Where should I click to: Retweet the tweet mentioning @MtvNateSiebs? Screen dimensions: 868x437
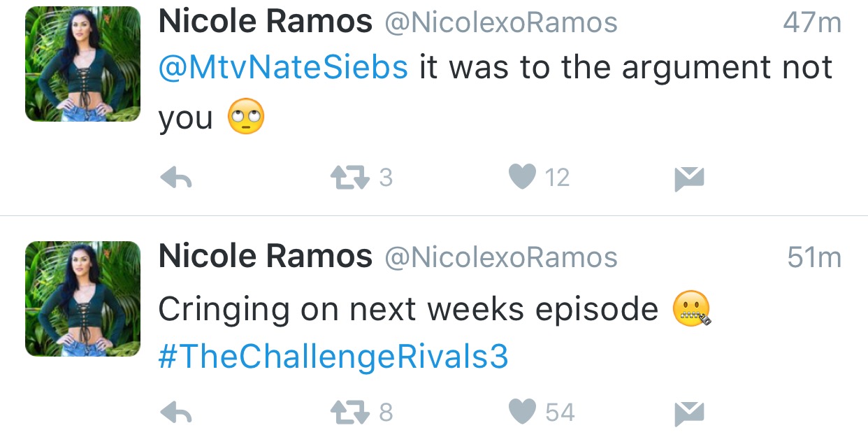(351, 178)
